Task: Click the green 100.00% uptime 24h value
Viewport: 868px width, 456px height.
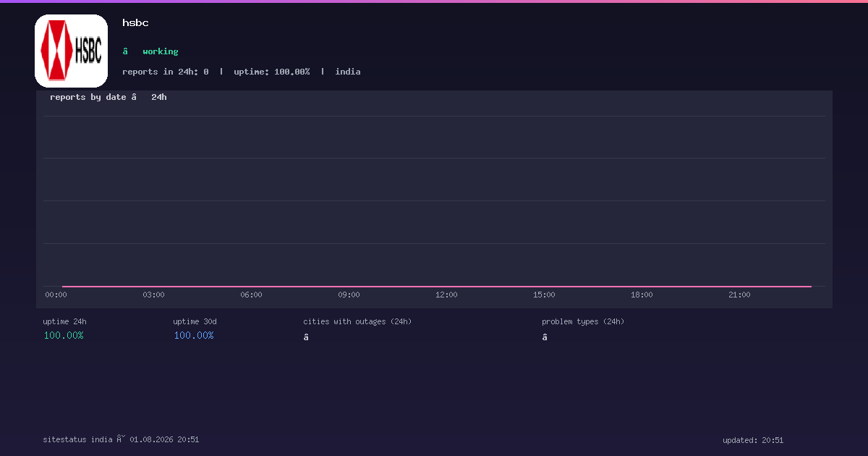Action: (x=64, y=335)
